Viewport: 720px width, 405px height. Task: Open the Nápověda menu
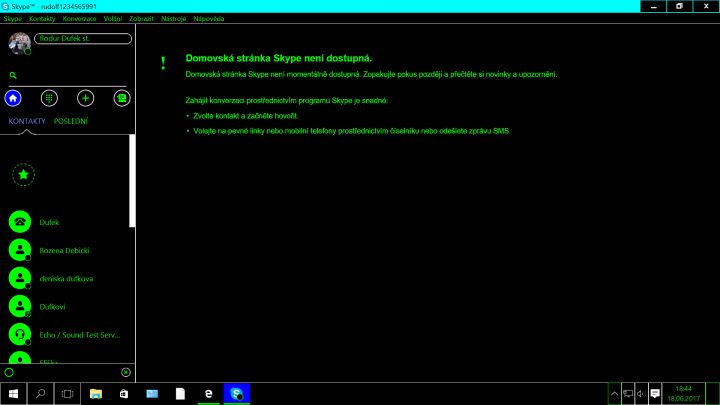[x=208, y=19]
